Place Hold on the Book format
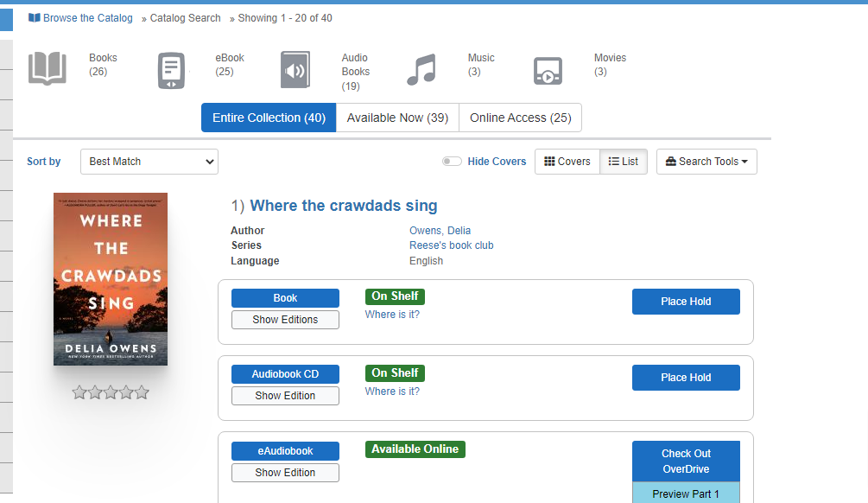868x503 pixels. [x=686, y=302]
